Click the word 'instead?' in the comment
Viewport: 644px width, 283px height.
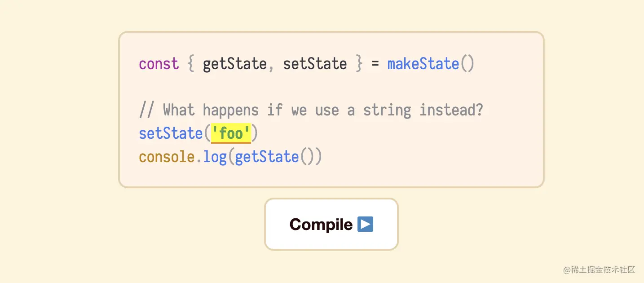[451, 110]
